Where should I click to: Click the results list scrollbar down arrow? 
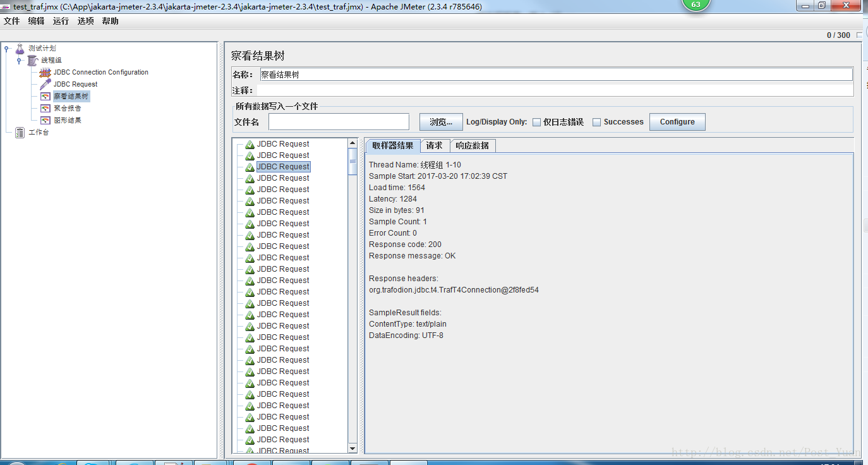(353, 449)
